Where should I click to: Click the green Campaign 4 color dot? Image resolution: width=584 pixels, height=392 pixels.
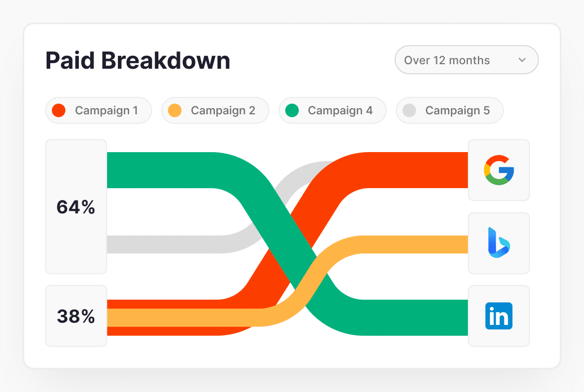point(292,110)
